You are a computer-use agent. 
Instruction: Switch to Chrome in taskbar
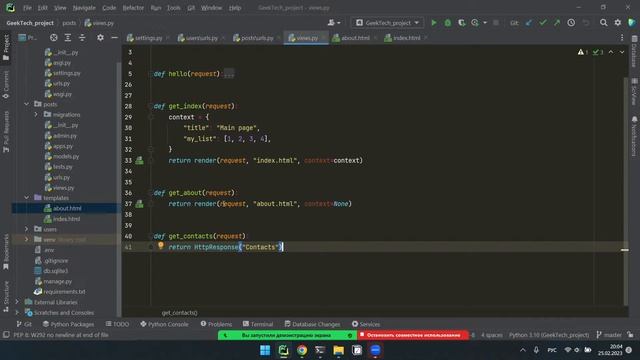pyautogui.click(x=302, y=350)
